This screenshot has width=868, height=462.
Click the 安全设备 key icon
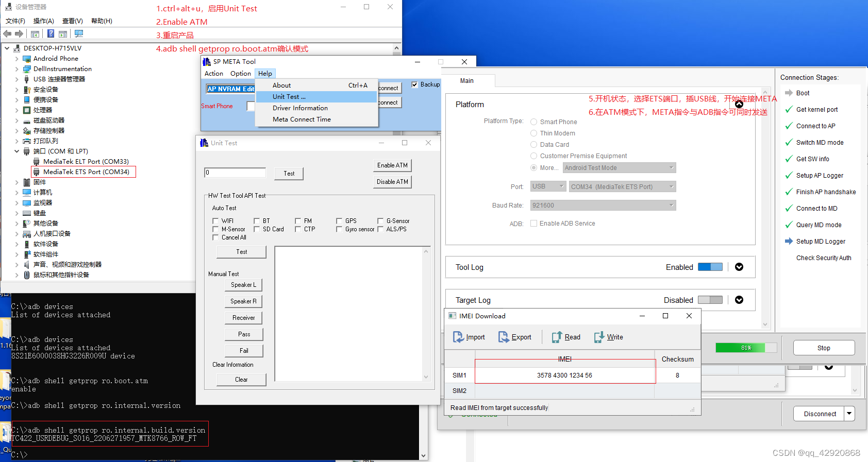point(27,90)
